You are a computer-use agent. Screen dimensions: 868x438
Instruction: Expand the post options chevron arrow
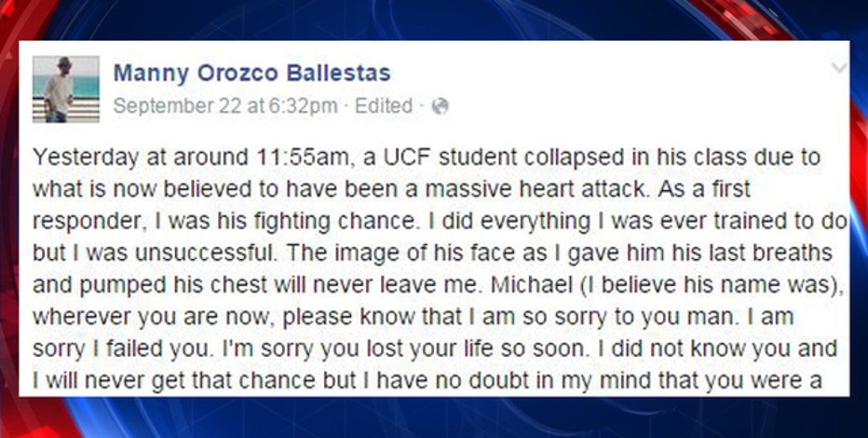click(x=839, y=68)
